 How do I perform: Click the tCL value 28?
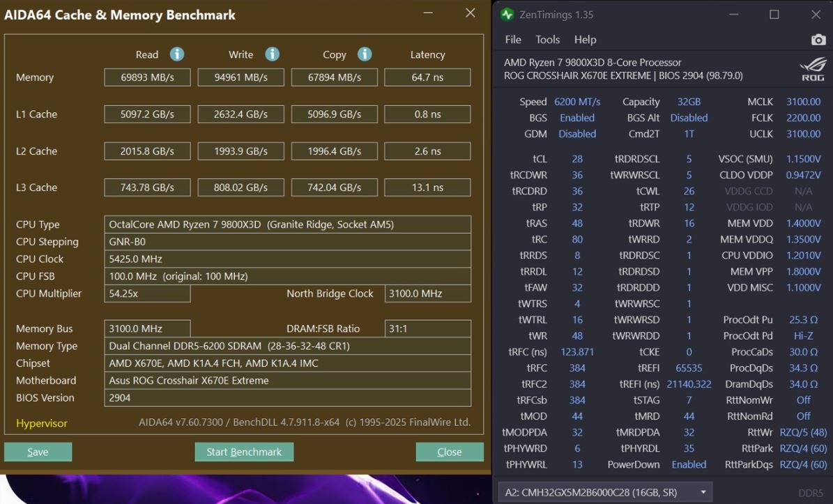pos(577,159)
